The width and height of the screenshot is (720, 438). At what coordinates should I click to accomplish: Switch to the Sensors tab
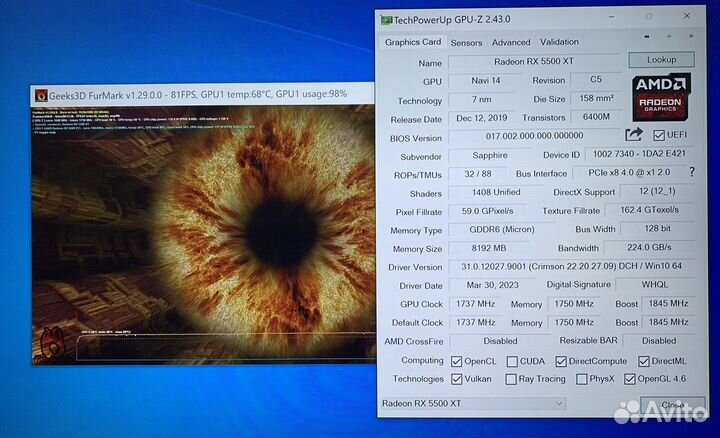tap(466, 42)
